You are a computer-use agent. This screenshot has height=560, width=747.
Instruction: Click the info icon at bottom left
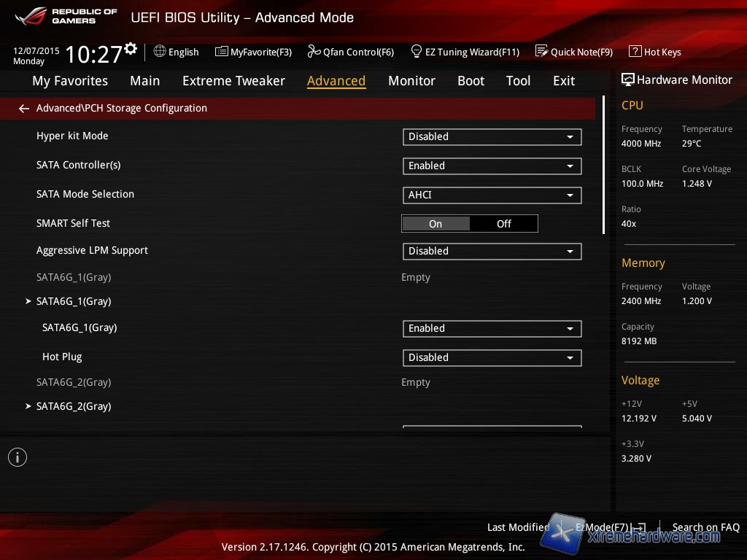point(18,457)
